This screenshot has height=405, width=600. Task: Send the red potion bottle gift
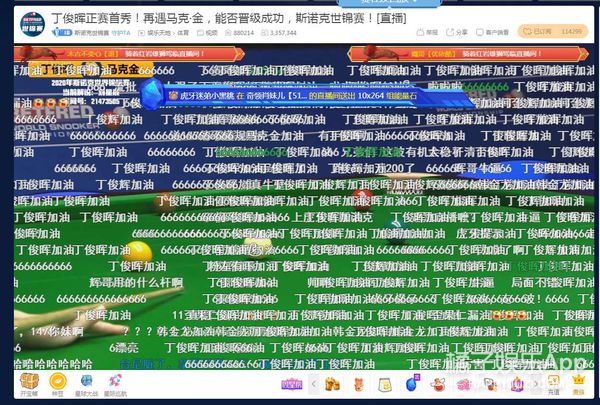coord(438,384)
